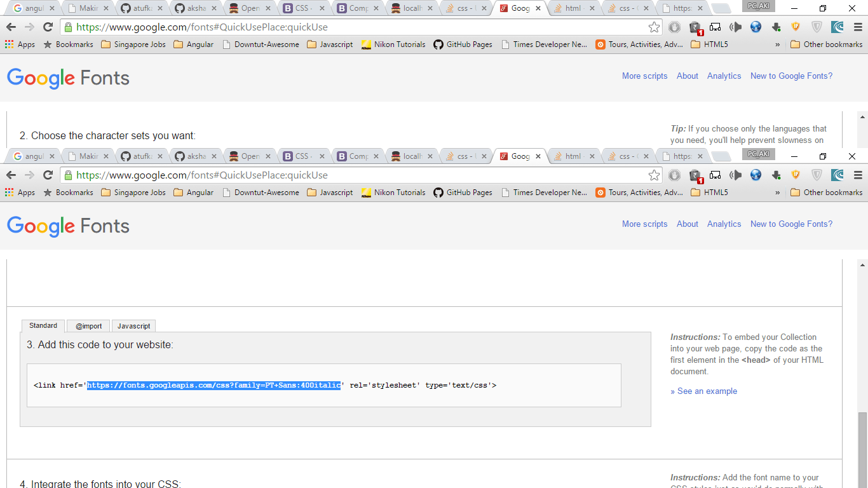Click page scrollbar up arrow in lower window

862,265
